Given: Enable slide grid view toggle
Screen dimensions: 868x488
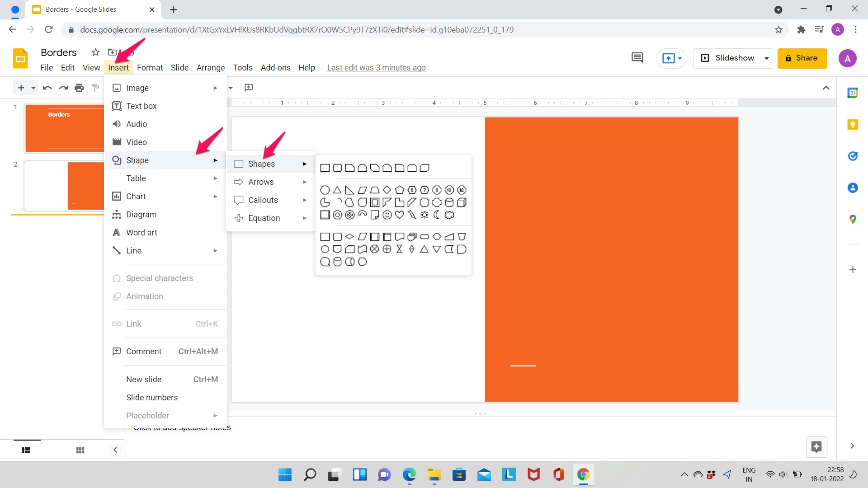Looking at the screenshot, I should (80, 450).
